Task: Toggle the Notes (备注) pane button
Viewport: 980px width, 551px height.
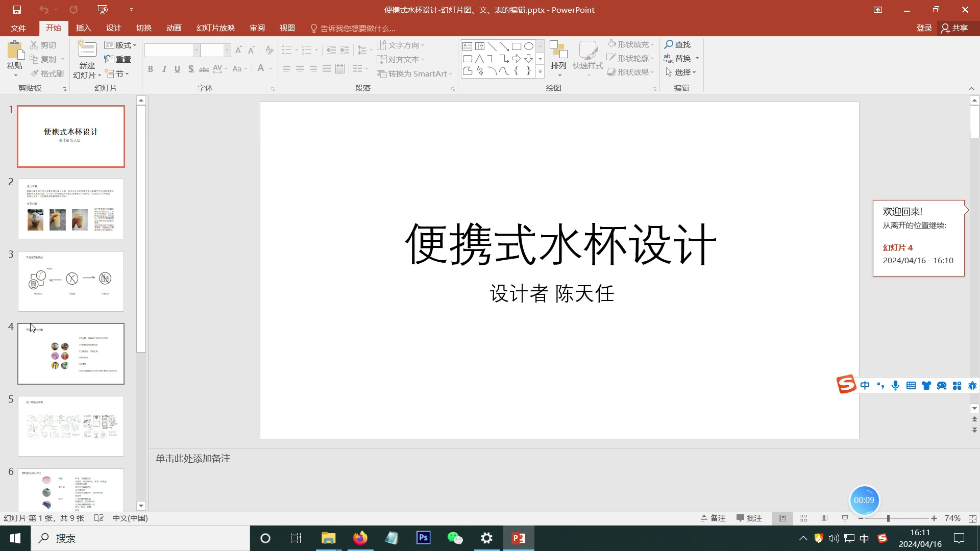Action: pyautogui.click(x=713, y=518)
